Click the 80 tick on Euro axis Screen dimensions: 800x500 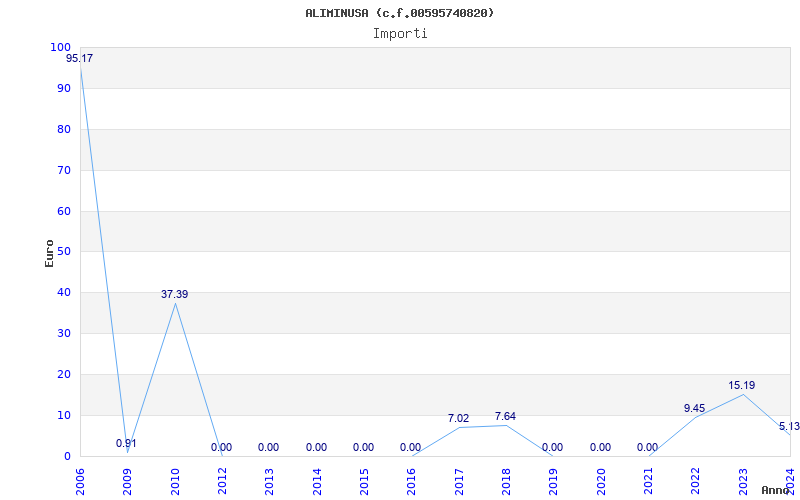tap(64, 129)
